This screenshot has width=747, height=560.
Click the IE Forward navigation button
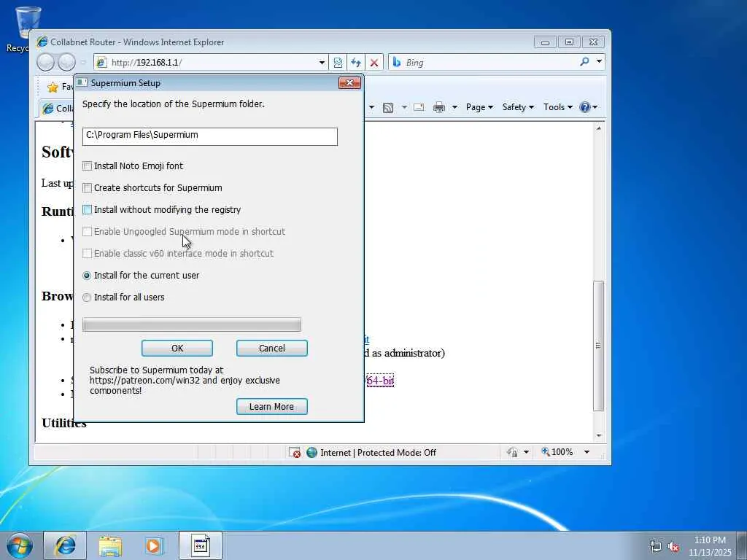point(66,63)
